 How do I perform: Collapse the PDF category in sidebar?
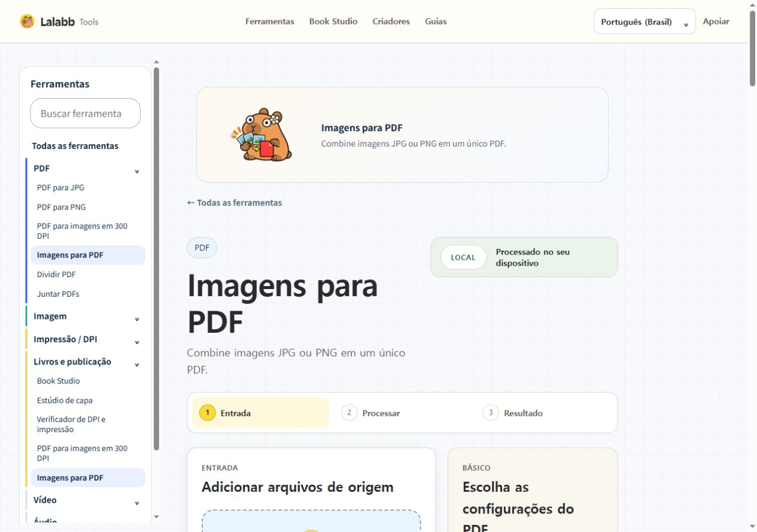pos(86,169)
